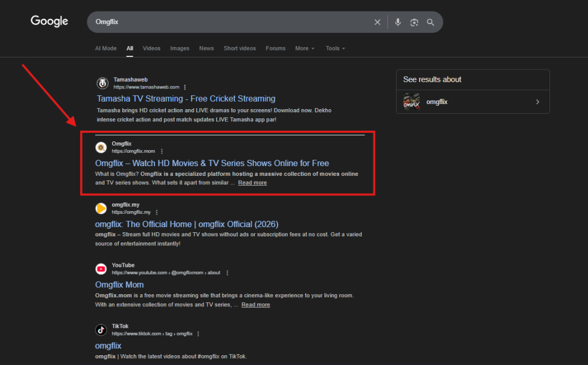Image resolution: width=588 pixels, height=365 pixels.
Task: Click the omgflix thumbnail in See results about
Action: (411, 102)
